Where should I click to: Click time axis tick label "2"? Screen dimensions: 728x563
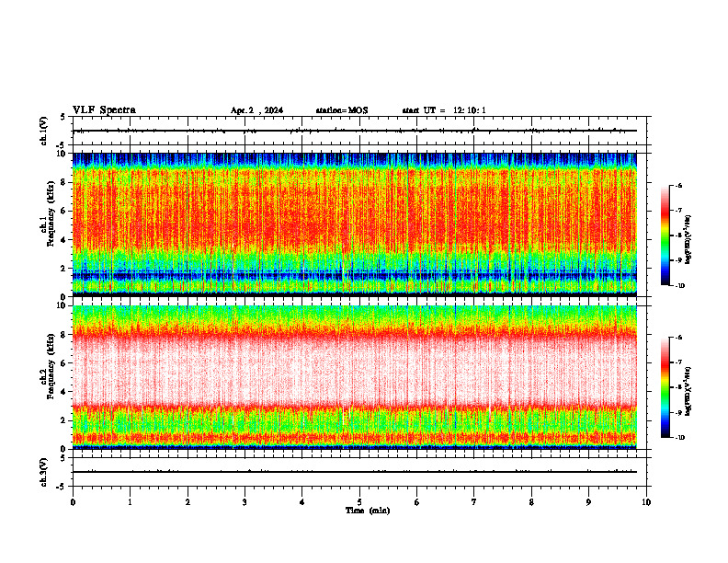[188, 502]
